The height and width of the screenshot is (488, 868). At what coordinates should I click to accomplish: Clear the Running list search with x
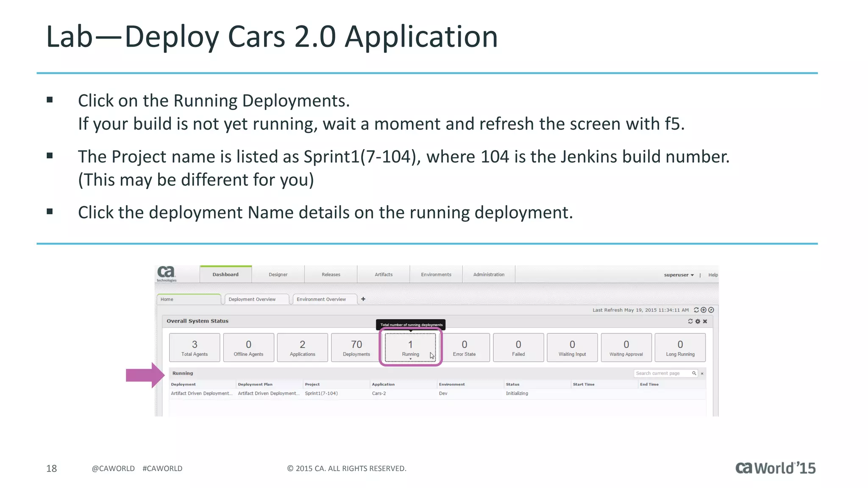pos(702,374)
